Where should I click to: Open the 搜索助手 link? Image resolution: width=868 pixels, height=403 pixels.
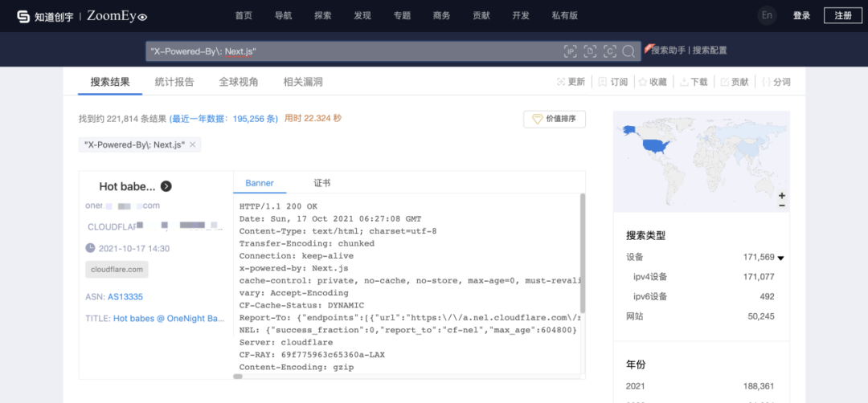669,51
